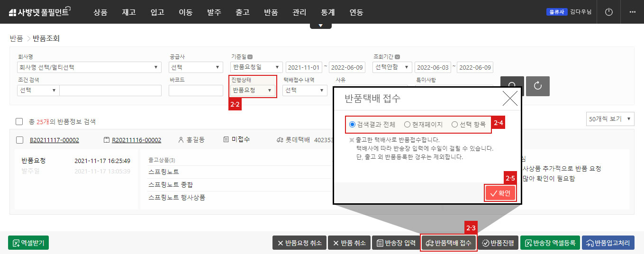644x254 pixels.
Task: Click the 바코드 input field
Action: (196, 90)
